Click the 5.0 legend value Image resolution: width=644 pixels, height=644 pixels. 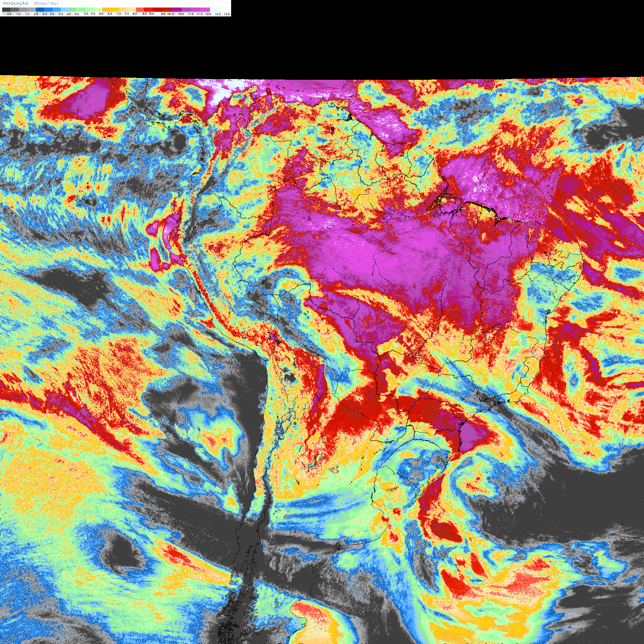coord(86,14)
